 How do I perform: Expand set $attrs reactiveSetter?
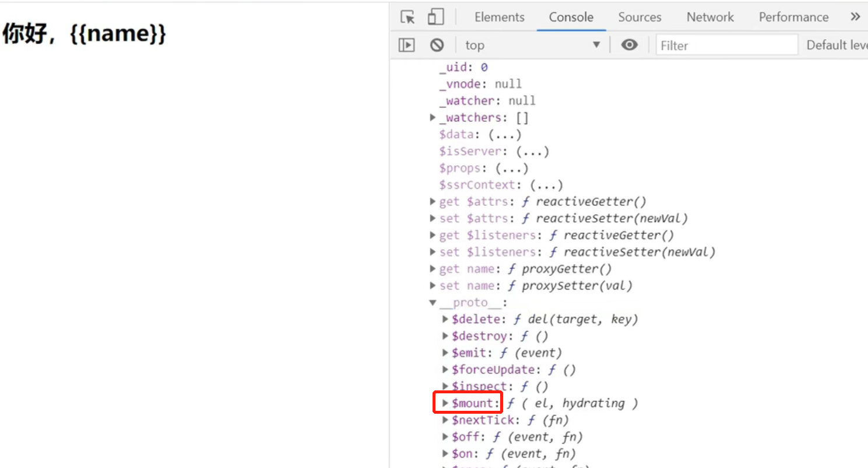(x=433, y=218)
